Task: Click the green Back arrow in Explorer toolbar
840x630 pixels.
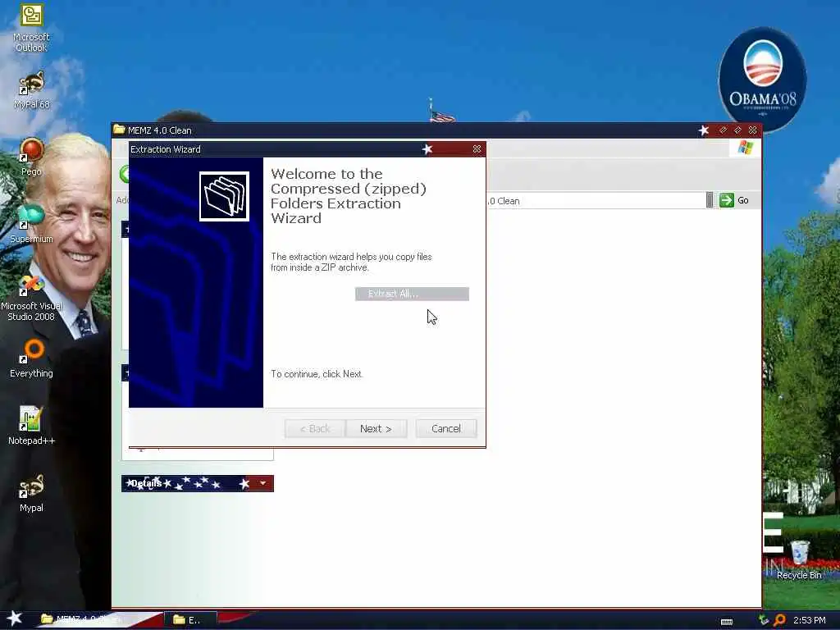Action: point(125,174)
